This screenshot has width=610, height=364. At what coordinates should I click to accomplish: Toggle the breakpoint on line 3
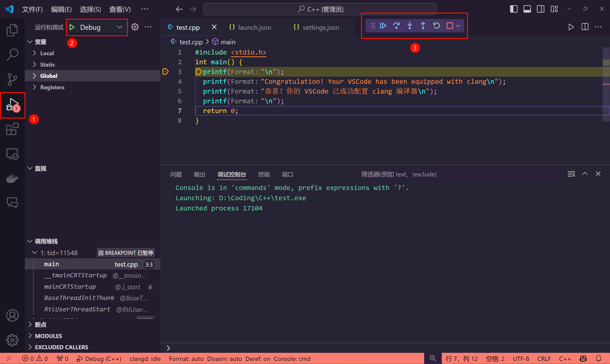[x=165, y=72]
